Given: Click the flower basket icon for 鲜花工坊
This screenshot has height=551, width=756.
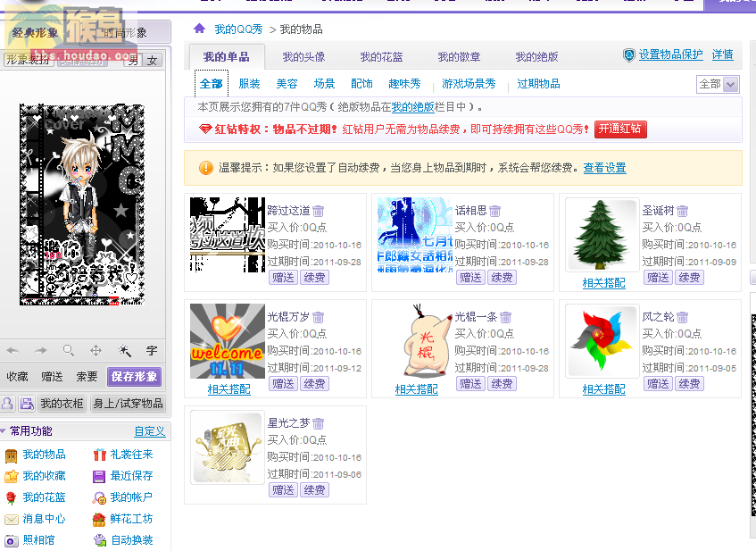Looking at the screenshot, I should pyautogui.click(x=99, y=519).
